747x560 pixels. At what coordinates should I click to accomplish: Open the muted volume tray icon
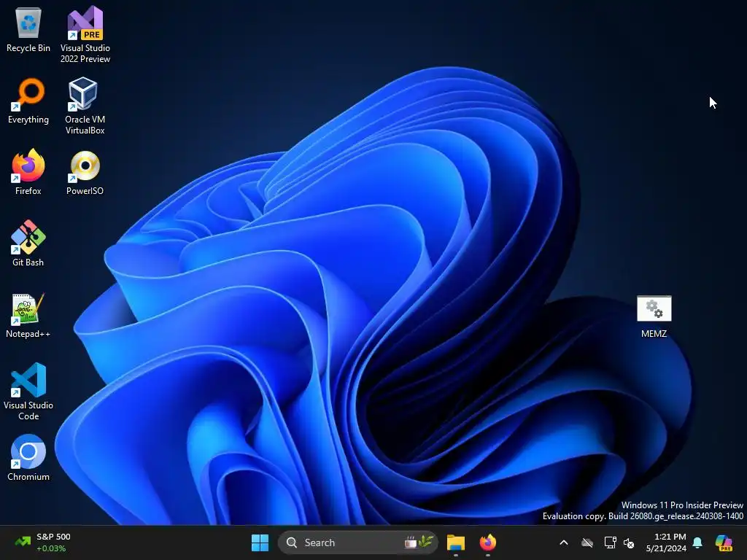click(630, 542)
